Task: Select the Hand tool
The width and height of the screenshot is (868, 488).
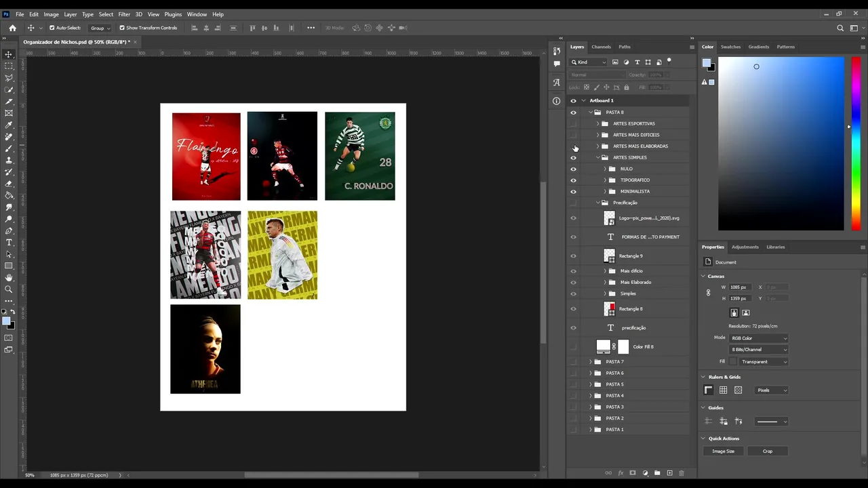Action: tap(9, 278)
